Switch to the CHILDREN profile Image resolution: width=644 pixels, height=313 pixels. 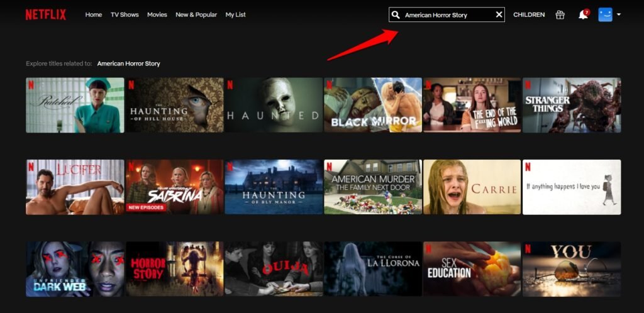point(529,14)
